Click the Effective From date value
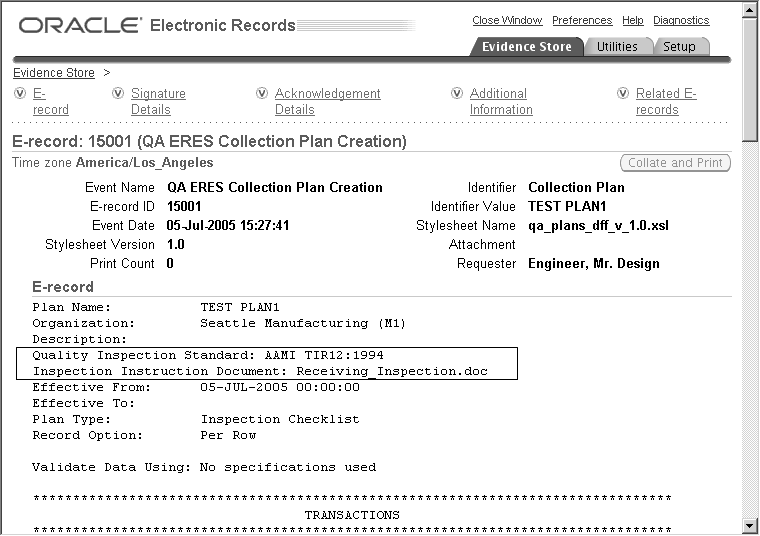 point(280,387)
